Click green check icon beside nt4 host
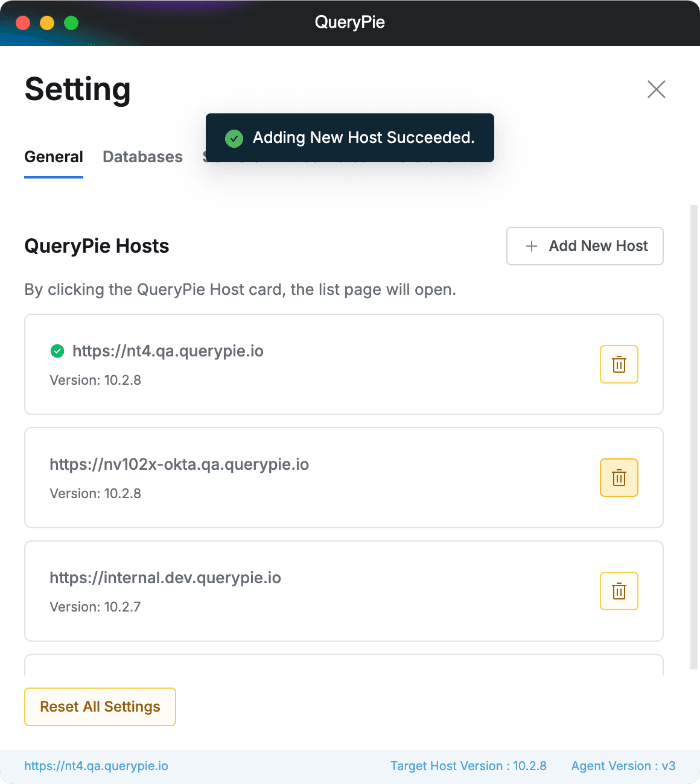 tap(57, 351)
